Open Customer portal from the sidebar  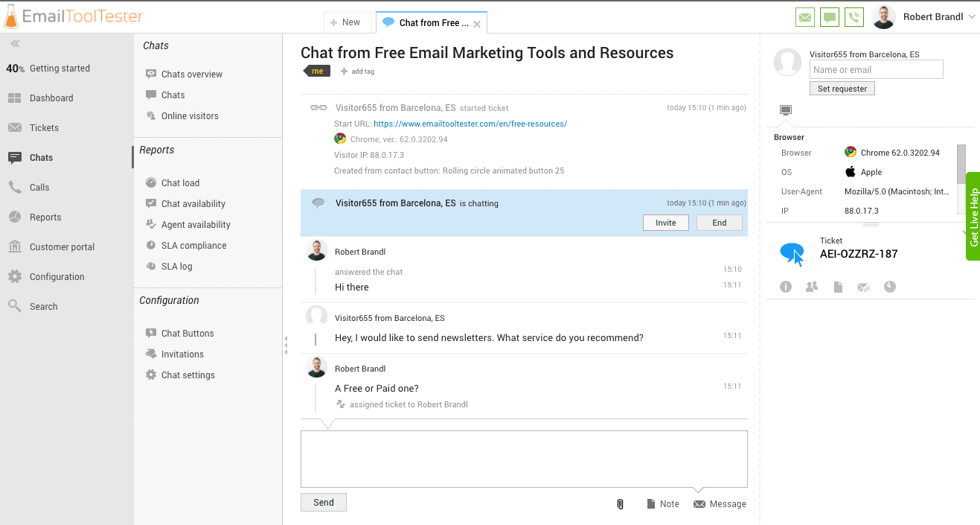click(x=62, y=247)
